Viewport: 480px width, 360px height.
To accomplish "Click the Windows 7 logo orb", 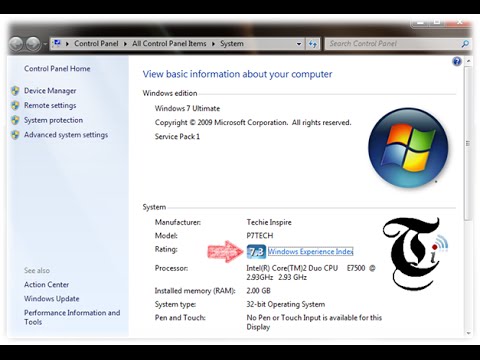I will coord(408,147).
